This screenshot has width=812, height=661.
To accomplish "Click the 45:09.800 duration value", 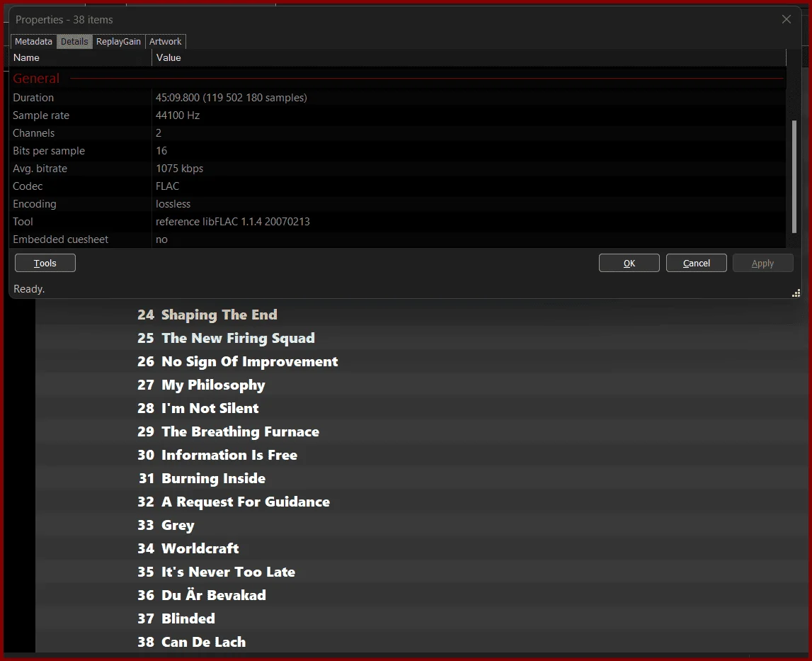I will click(x=231, y=98).
